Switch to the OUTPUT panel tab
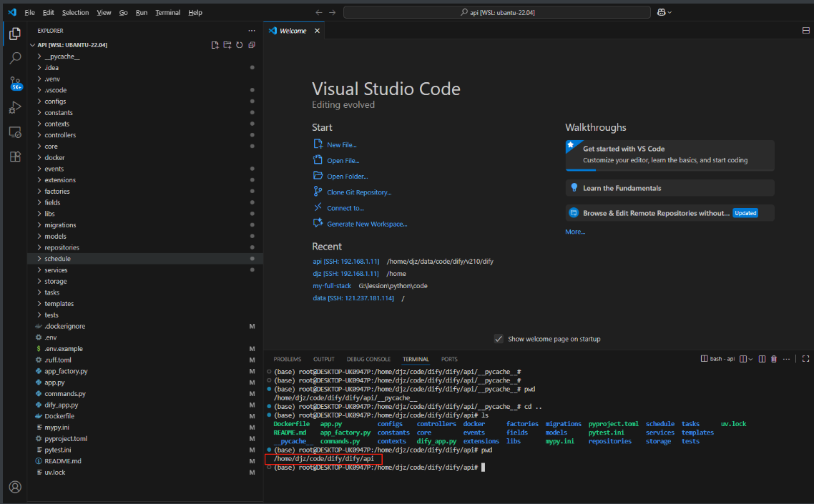This screenshot has width=814, height=504. pos(324,359)
